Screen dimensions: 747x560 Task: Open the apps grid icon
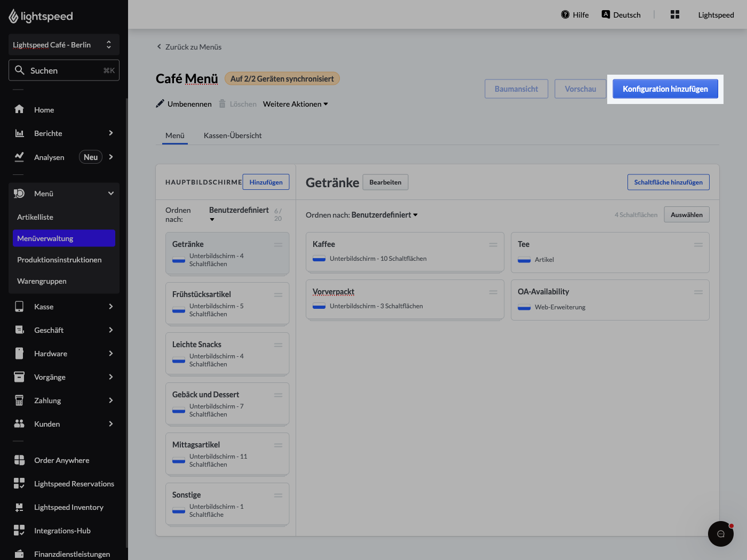point(675,14)
